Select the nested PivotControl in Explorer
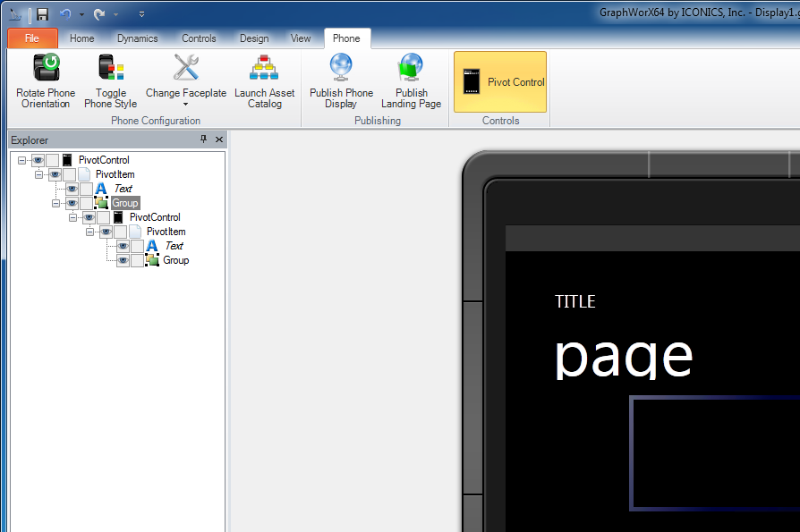 (155, 218)
